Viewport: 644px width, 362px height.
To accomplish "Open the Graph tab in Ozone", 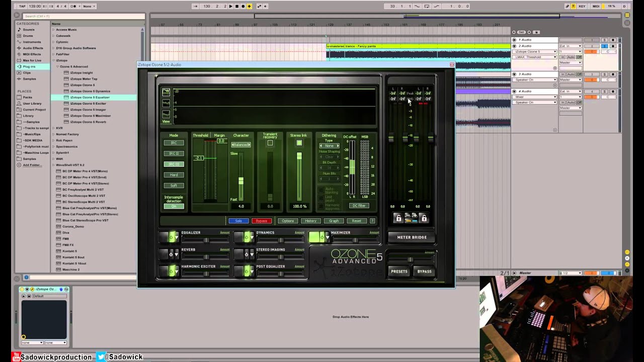I will coord(334,221).
